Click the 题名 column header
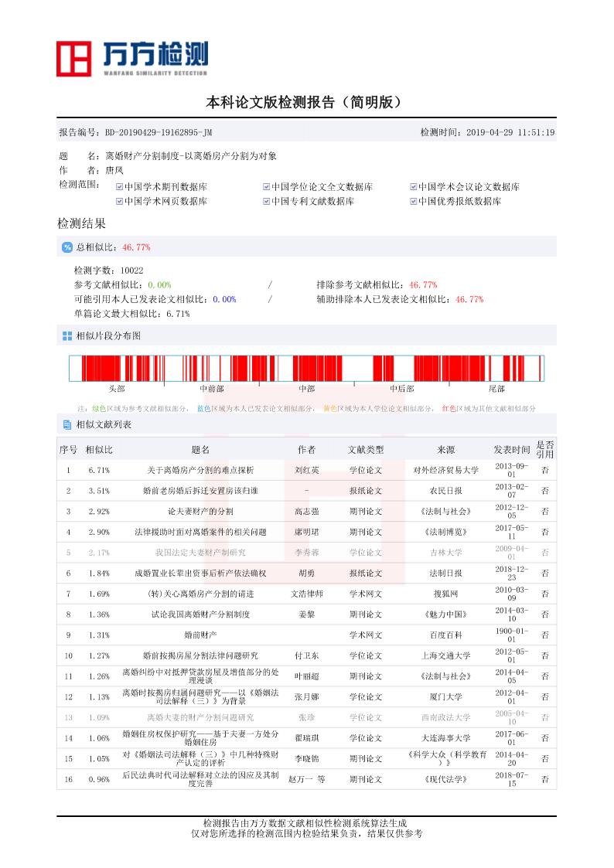The width and height of the screenshot is (614, 868). point(200,450)
